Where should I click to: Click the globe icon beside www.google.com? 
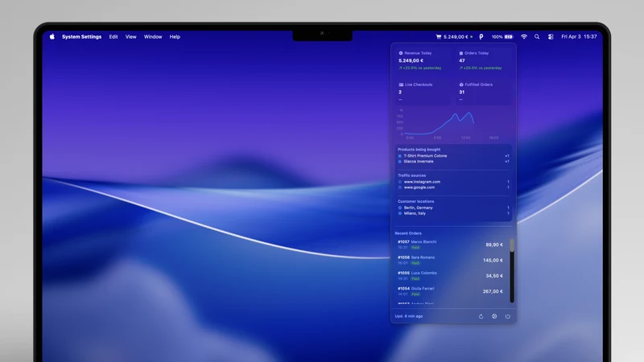tap(399, 187)
